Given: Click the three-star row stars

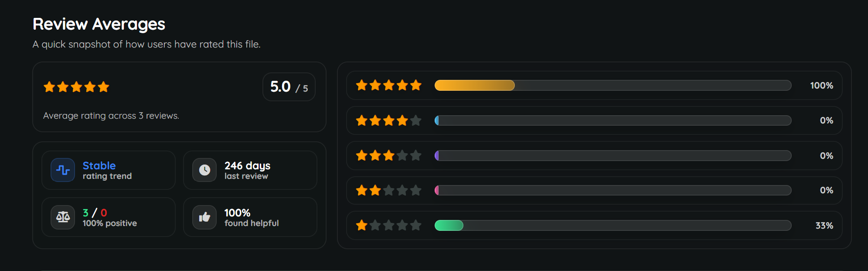Looking at the screenshot, I should tap(388, 155).
